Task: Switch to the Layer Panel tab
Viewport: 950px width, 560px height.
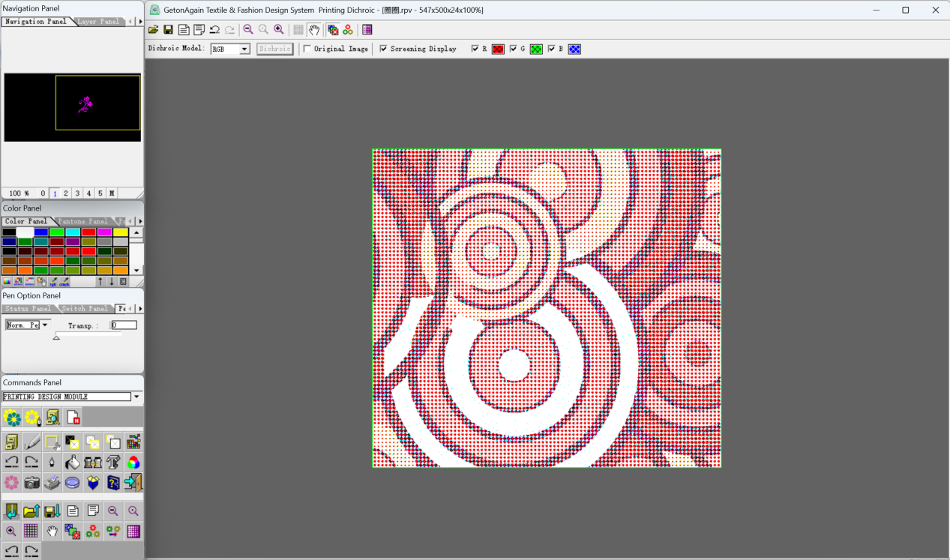Action: click(x=99, y=22)
